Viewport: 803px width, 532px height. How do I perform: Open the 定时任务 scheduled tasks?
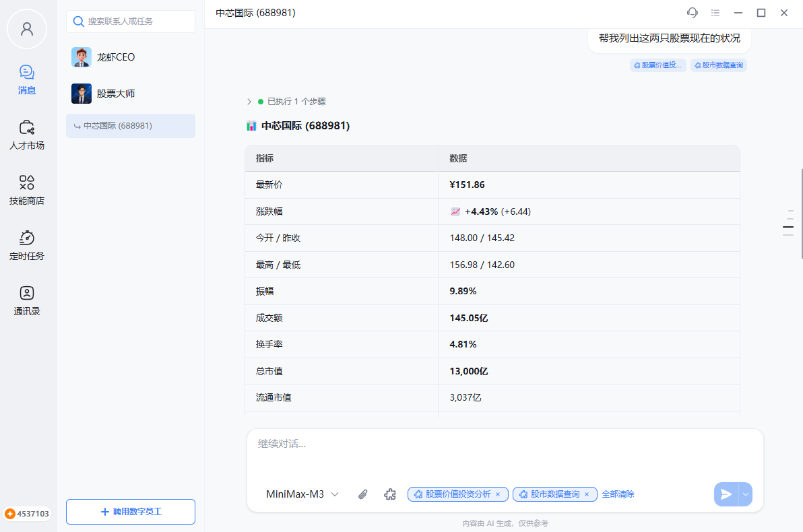[x=27, y=246]
